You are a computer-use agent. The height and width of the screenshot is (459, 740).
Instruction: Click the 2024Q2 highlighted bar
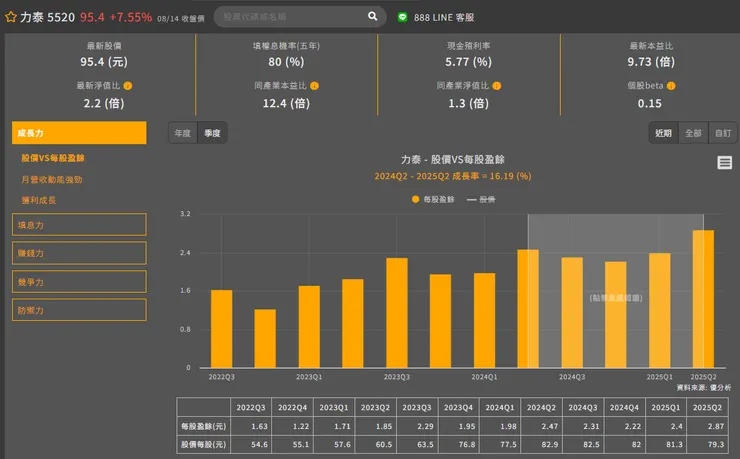coord(528,309)
